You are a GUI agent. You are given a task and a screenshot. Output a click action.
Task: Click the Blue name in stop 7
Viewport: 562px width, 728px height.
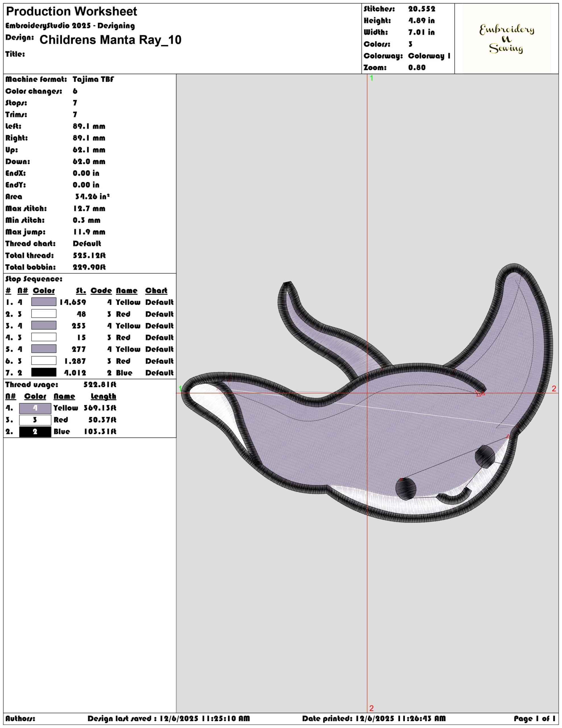(124, 373)
